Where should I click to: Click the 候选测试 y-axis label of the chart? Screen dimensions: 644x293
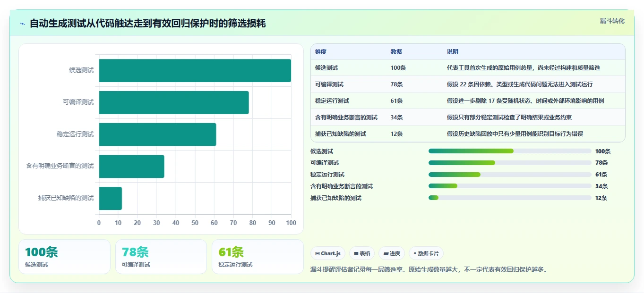[81, 70]
